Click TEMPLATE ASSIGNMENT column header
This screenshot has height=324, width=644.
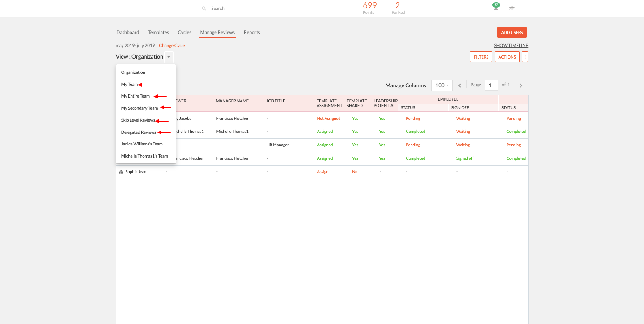pos(330,103)
